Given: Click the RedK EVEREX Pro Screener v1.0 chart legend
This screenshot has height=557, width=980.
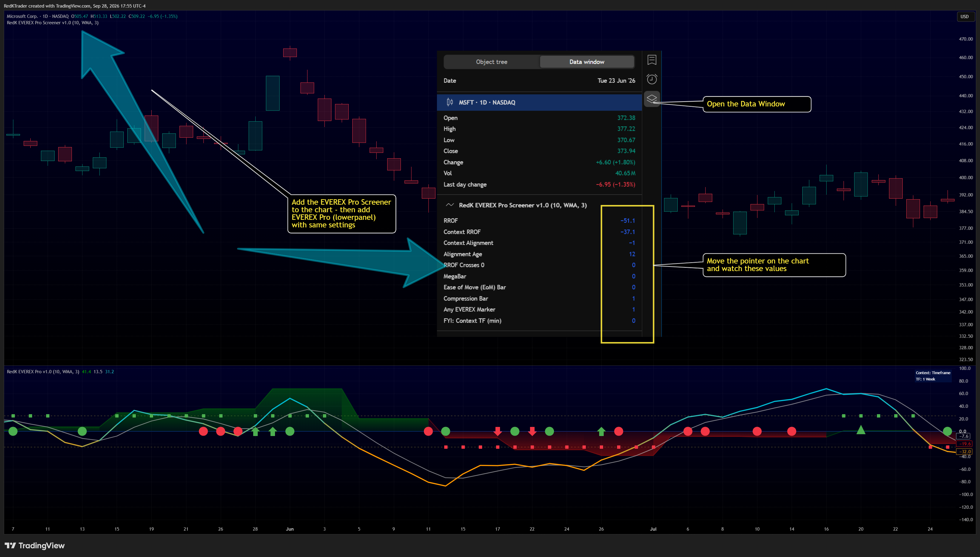Looking at the screenshot, I should coord(52,22).
